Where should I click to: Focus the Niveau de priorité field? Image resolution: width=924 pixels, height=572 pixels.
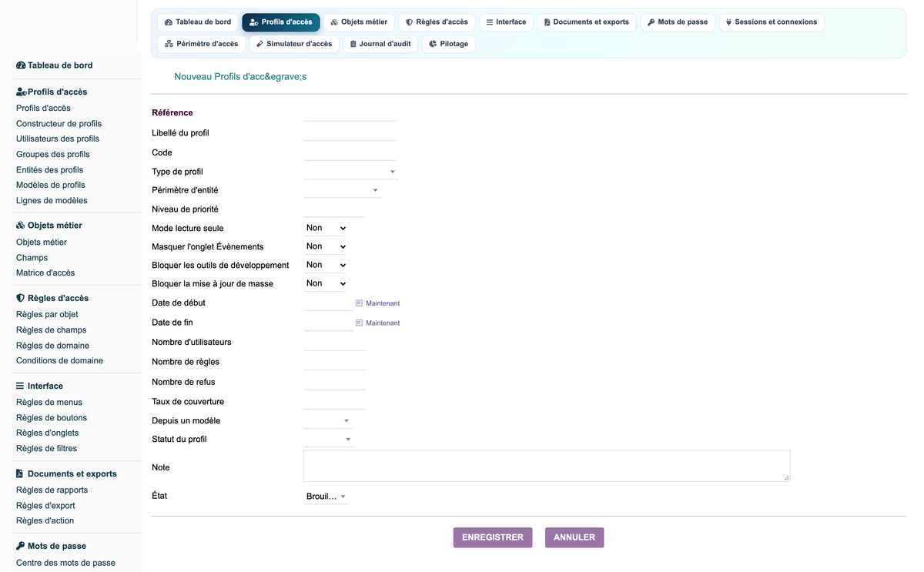point(334,209)
